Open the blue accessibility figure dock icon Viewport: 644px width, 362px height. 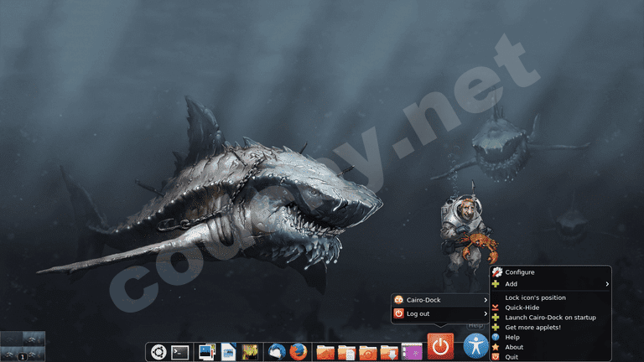[475, 346]
